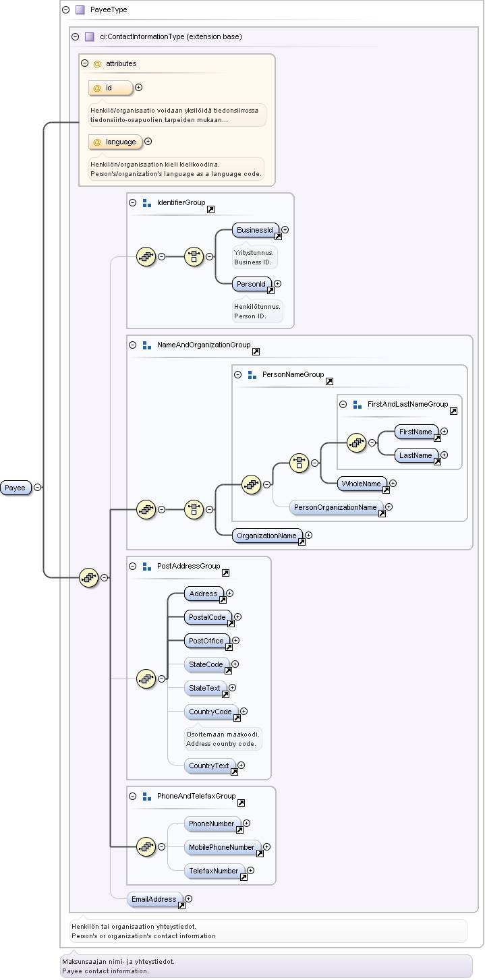485x980 pixels.
Task: Collapse the main sequence minus button beside Payee compositor
Action: pyautogui.click(x=104, y=577)
